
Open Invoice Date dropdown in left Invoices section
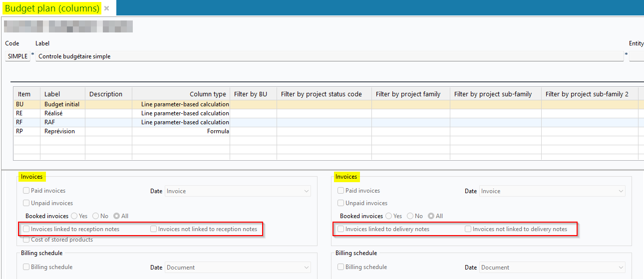click(x=238, y=191)
